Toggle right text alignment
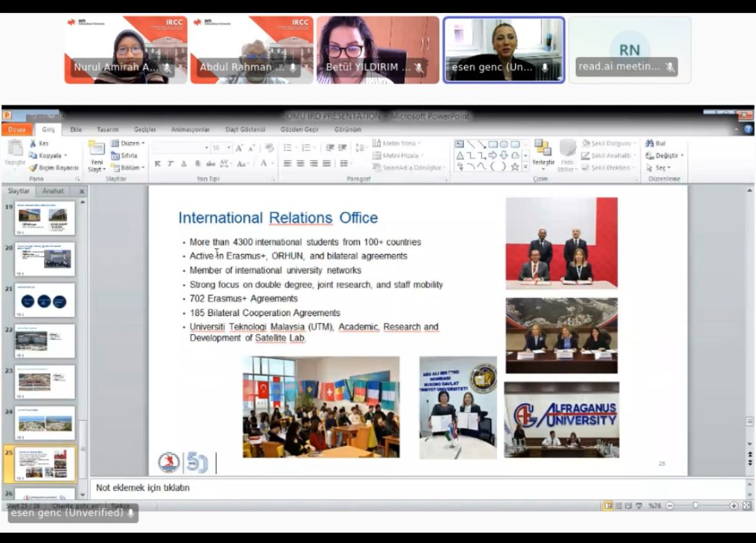This screenshot has width=756, height=543. pyautogui.click(x=313, y=164)
